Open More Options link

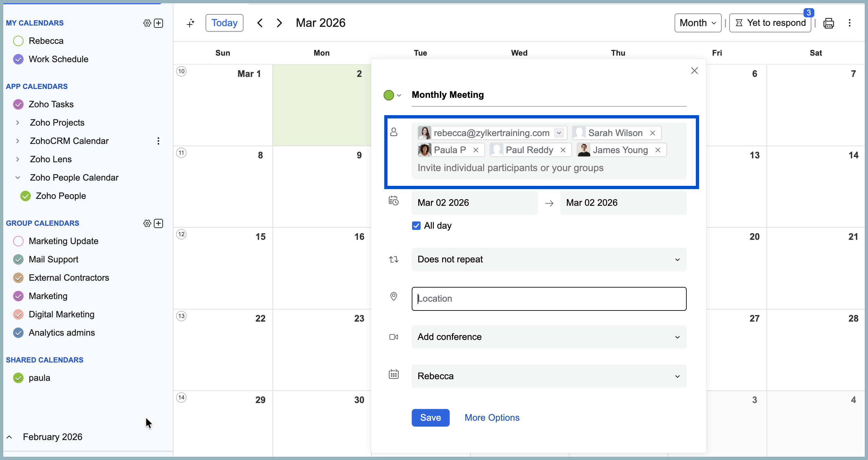pos(492,417)
